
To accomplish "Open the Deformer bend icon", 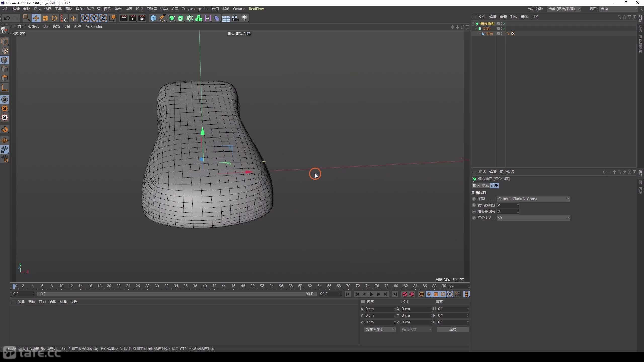I will pyautogui.click(x=217, y=18).
